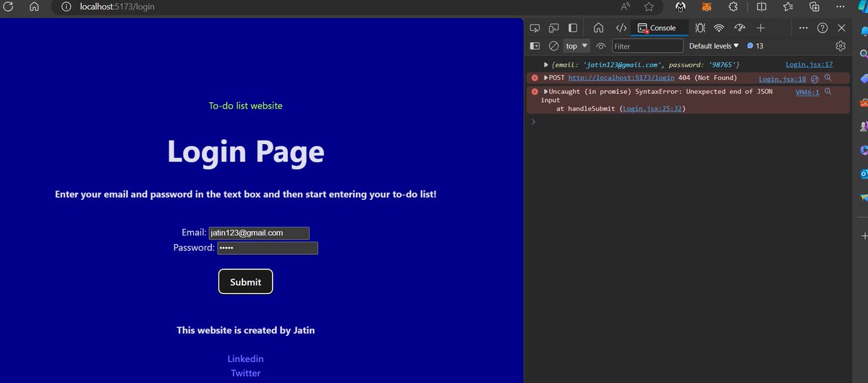Viewport: 868px width, 383px height.
Task: Open DevTools help question mark
Action: click(x=822, y=28)
